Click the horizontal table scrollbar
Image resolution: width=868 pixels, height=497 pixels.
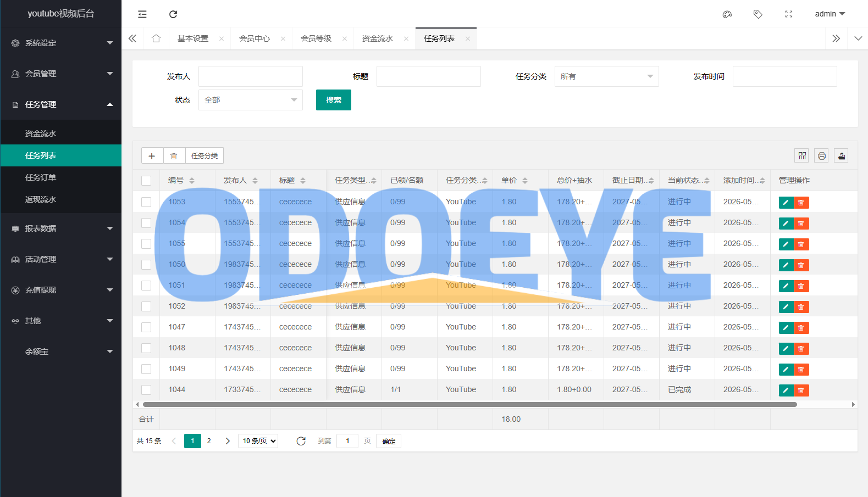point(470,404)
